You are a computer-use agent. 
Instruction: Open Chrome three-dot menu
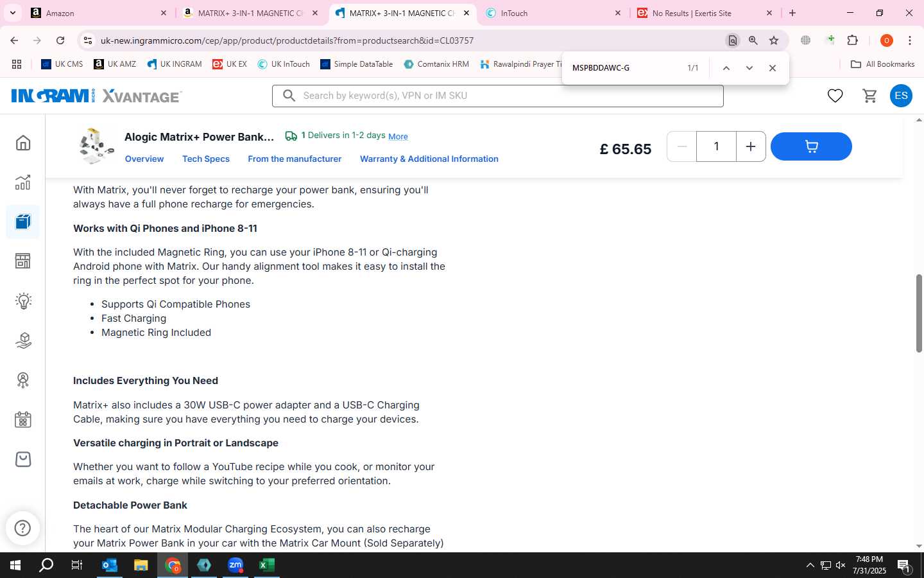coord(910,40)
